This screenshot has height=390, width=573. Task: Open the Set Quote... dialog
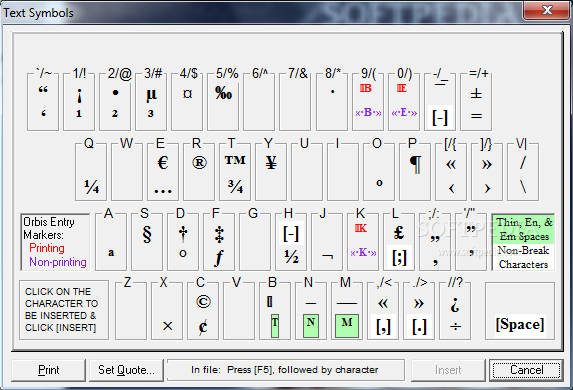(x=126, y=370)
